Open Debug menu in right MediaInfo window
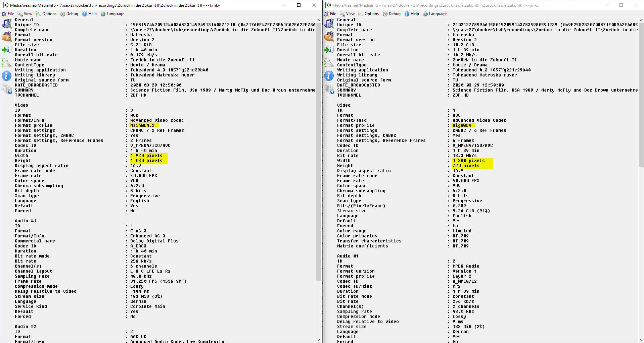Screen dimensions: 644x343 click(x=392, y=14)
